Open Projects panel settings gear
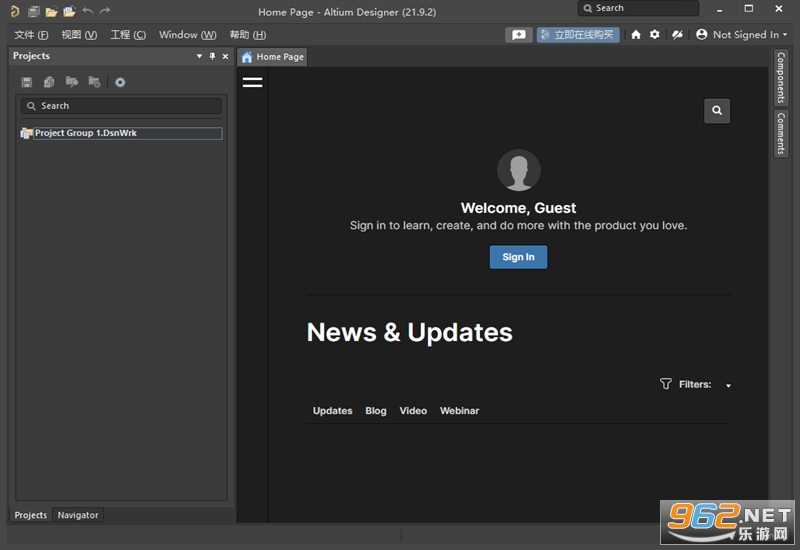The width and height of the screenshot is (800, 550). point(120,82)
